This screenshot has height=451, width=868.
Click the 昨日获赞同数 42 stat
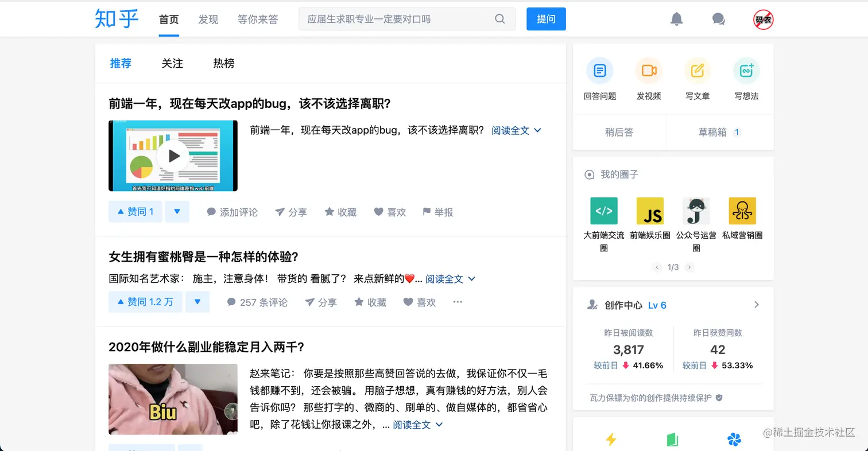(x=718, y=349)
